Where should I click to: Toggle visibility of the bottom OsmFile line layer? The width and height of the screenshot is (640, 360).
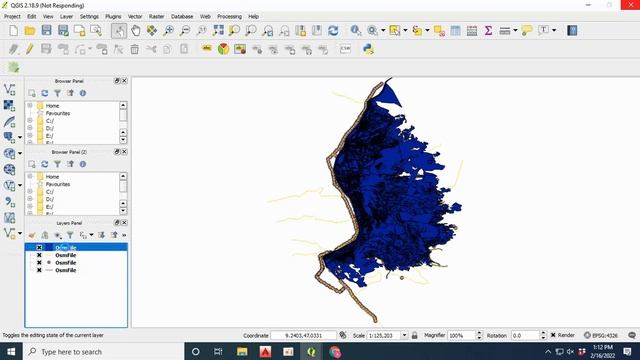pos(39,270)
